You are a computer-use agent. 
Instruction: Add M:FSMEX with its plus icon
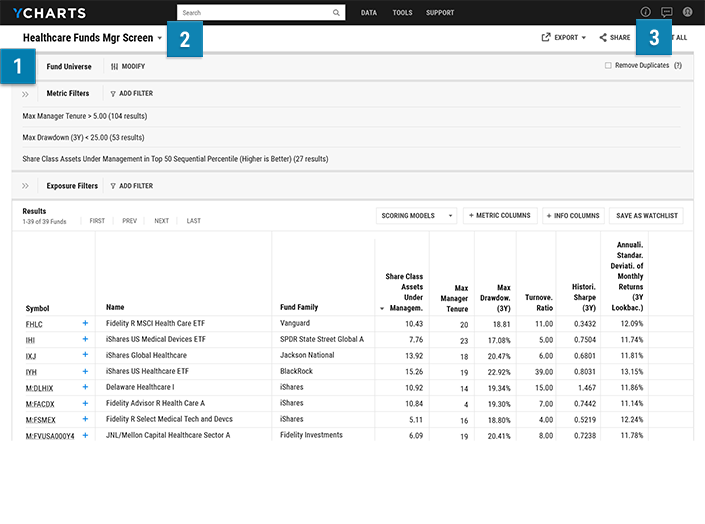pyautogui.click(x=85, y=419)
